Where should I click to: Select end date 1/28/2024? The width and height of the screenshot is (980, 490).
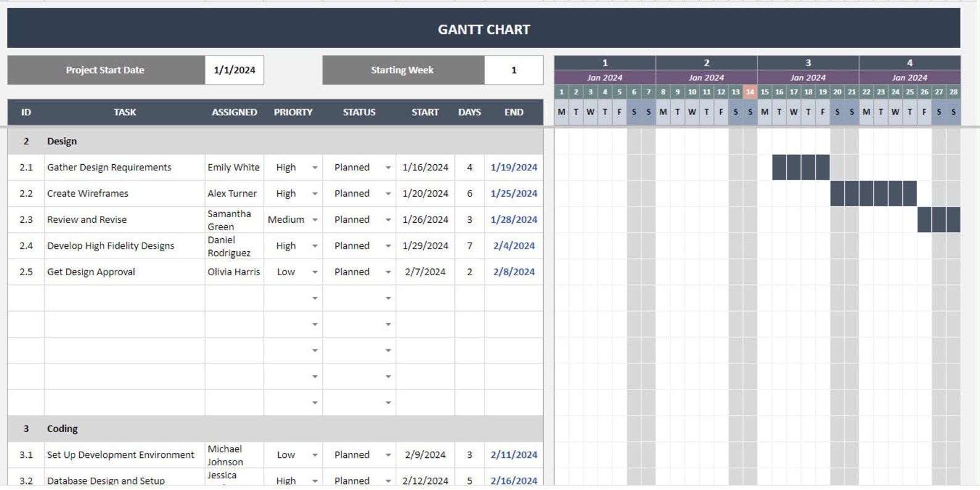click(514, 220)
